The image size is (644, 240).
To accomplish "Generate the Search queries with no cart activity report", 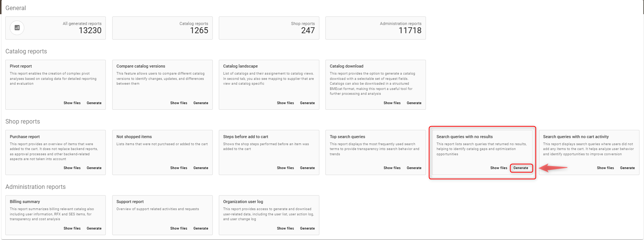I will click(x=627, y=168).
